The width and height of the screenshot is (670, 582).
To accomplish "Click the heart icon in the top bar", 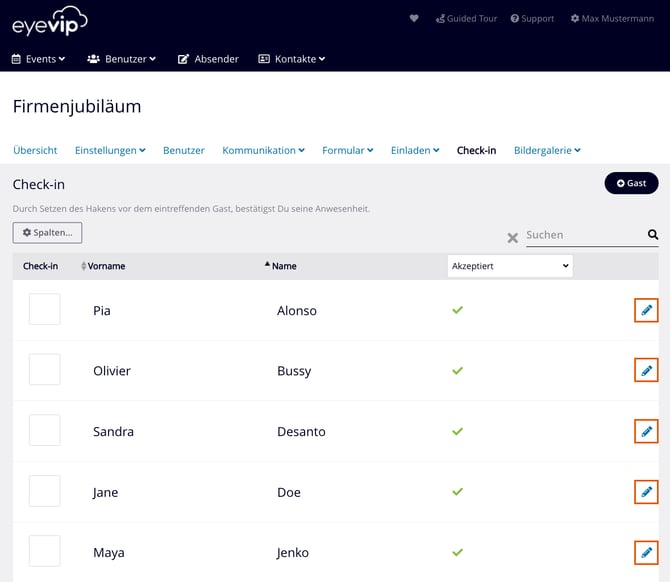I will pos(415,18).
